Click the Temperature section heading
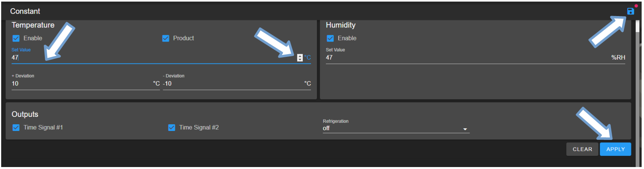Viewport: 644px width, 169px height. coord(33,25)
